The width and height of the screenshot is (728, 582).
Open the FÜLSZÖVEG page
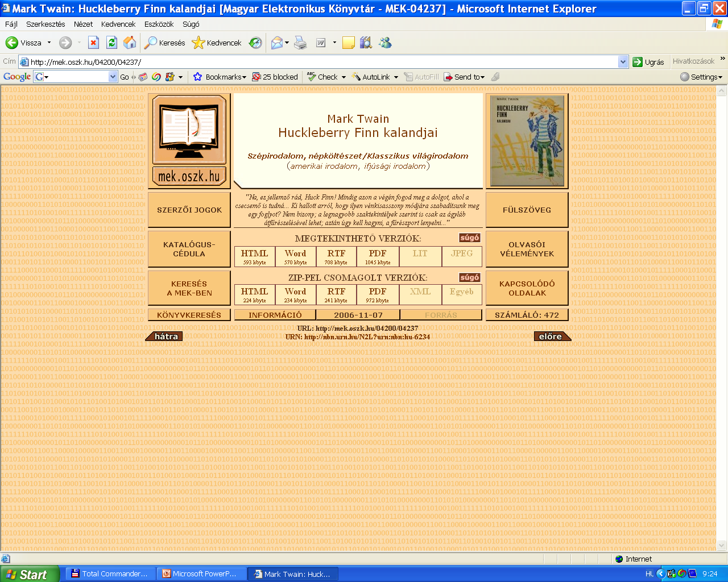pos(527,210)
